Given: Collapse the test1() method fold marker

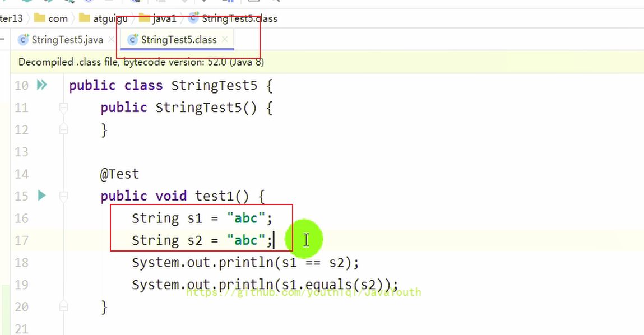Looking at the screenshot, I should [x=64, y=196].
